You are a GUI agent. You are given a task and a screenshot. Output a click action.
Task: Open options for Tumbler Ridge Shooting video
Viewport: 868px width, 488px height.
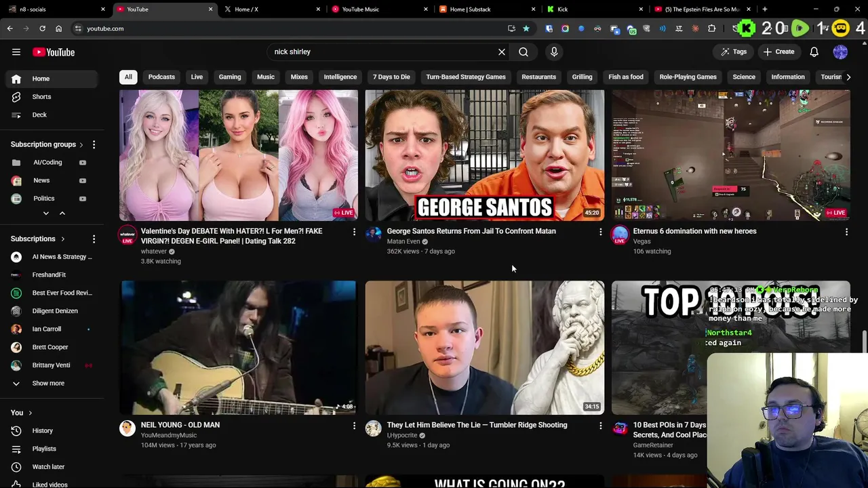point(600,426)
